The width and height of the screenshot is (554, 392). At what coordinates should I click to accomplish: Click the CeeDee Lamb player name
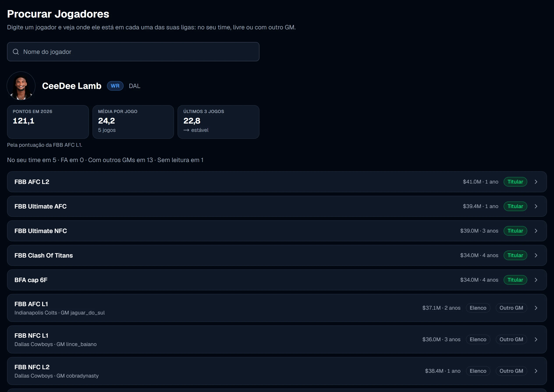coord(72,86)
